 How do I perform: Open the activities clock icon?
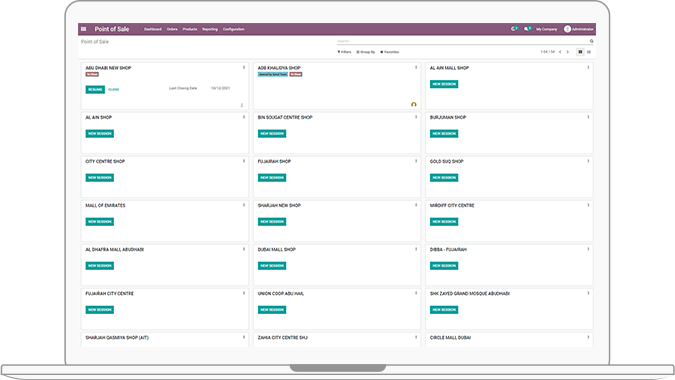click(514, 29)
